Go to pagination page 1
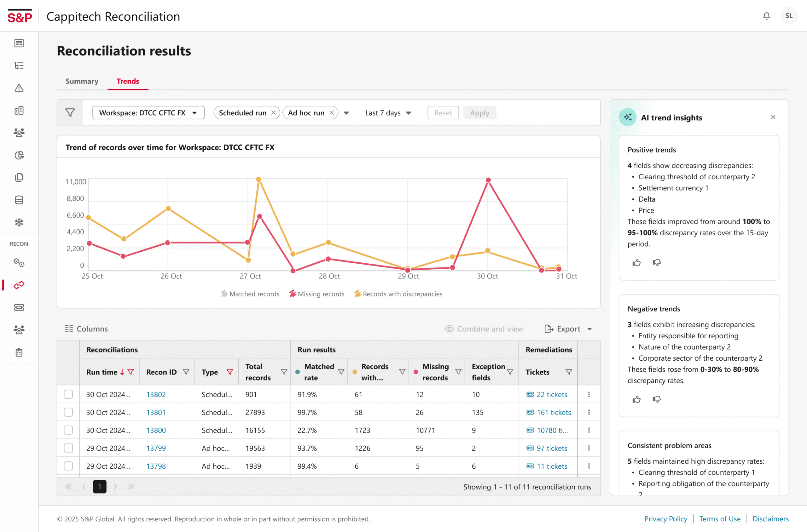This screenshot has width=807, height=532. tap(100, 487)
